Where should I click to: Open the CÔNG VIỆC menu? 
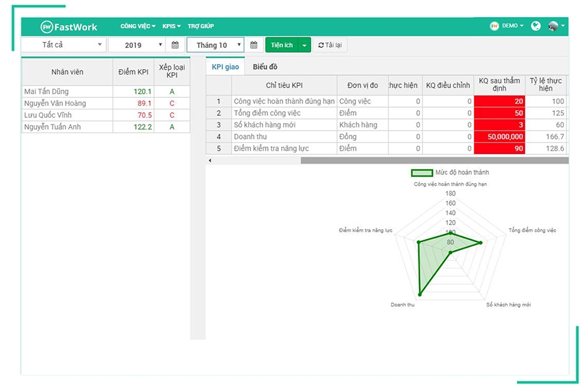pos(136,26)
